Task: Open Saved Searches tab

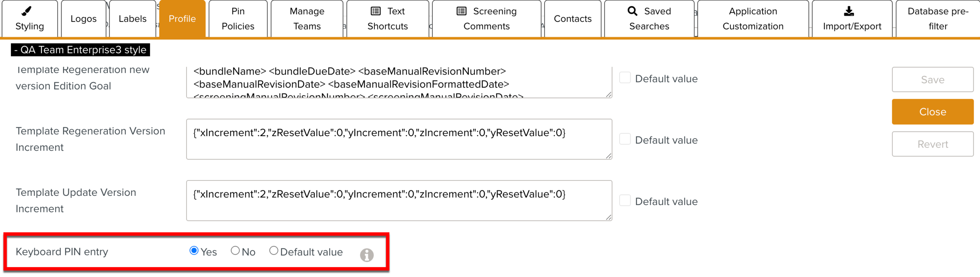Action: (x=649, y=18)
